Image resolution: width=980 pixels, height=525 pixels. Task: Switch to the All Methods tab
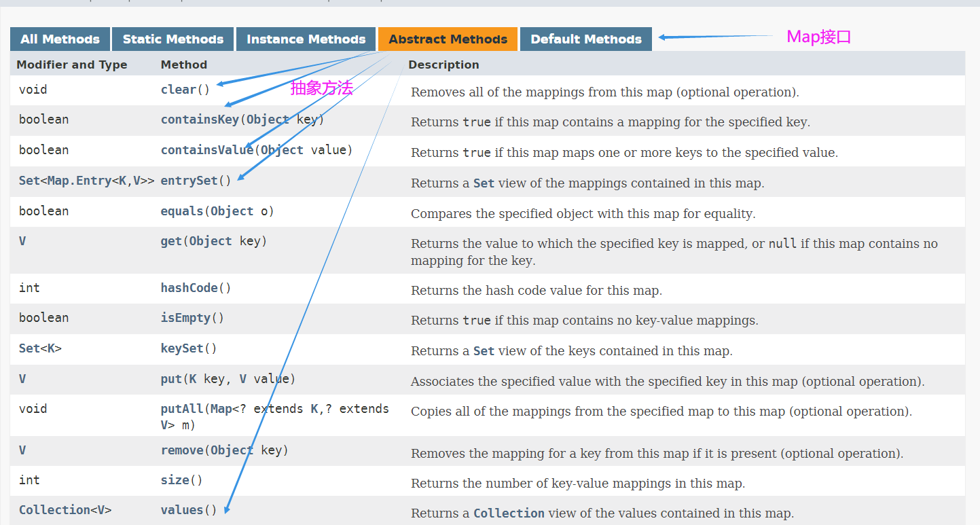(x=60, y=39)
